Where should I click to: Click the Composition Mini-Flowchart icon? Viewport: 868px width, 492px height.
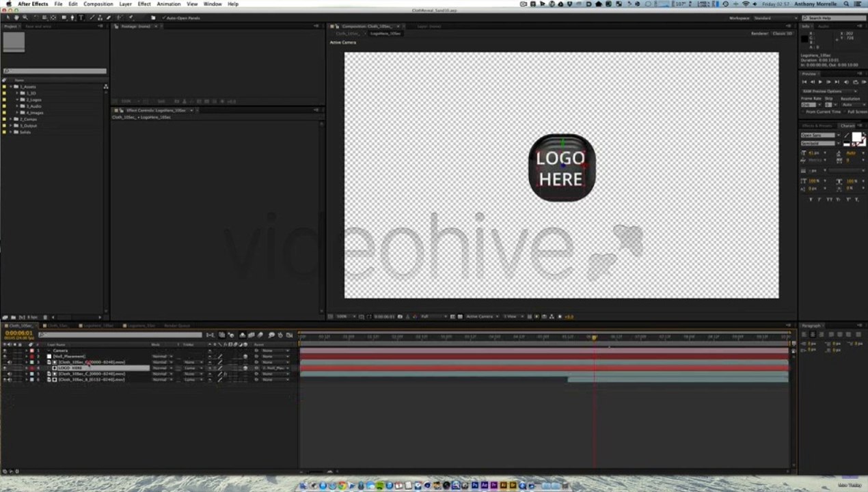[210, 335]
